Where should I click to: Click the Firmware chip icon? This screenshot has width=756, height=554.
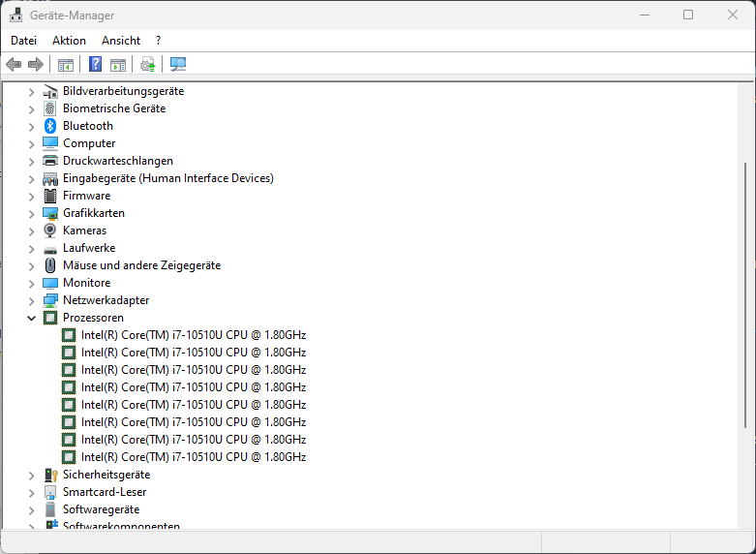51,196
